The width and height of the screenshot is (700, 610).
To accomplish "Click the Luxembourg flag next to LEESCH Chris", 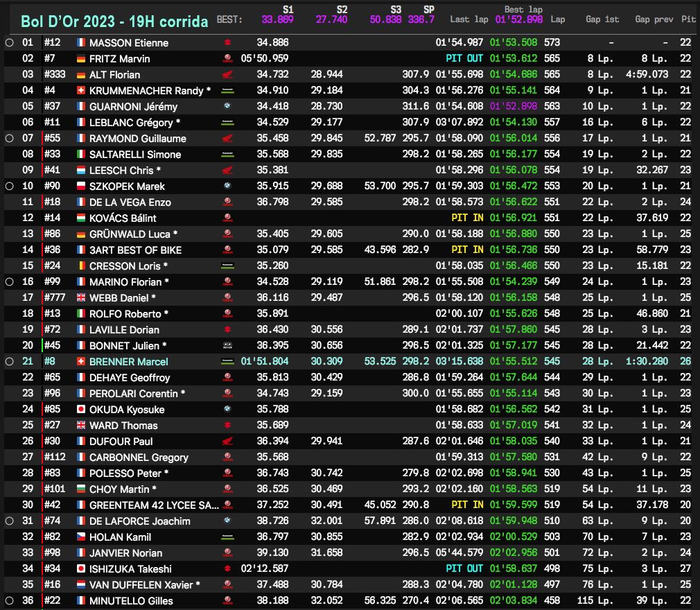I will 81,170.
